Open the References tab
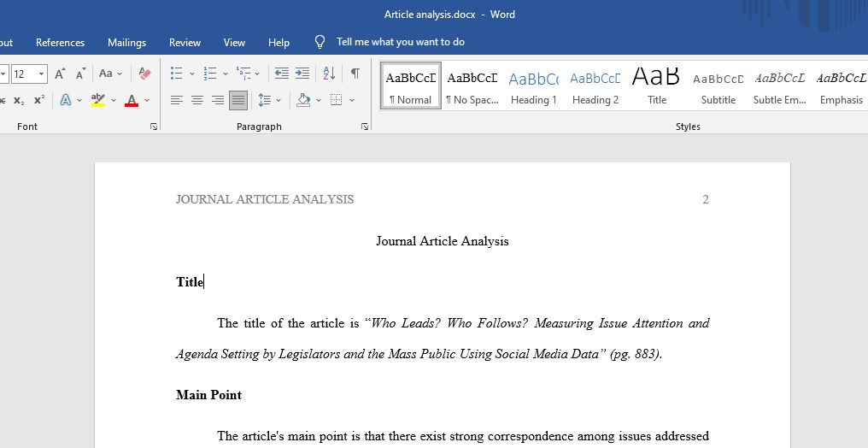The width and height of the screenshot is (868, 448). click(61, 43)
